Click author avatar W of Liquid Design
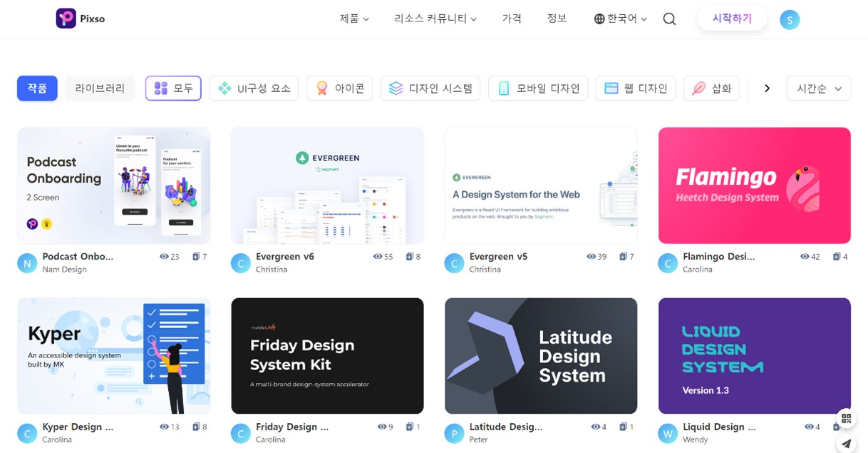868x453 pixels. tap(668, 433)
